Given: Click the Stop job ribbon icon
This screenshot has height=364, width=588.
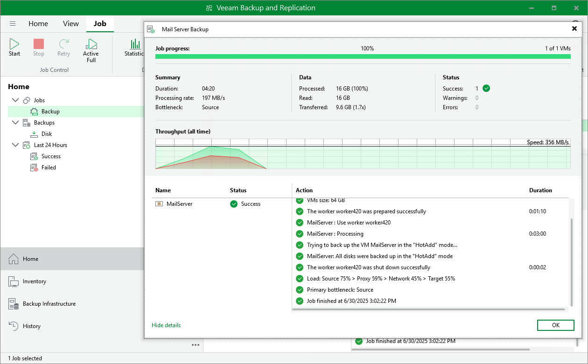Looking at the screenshot, I should 39,44.
